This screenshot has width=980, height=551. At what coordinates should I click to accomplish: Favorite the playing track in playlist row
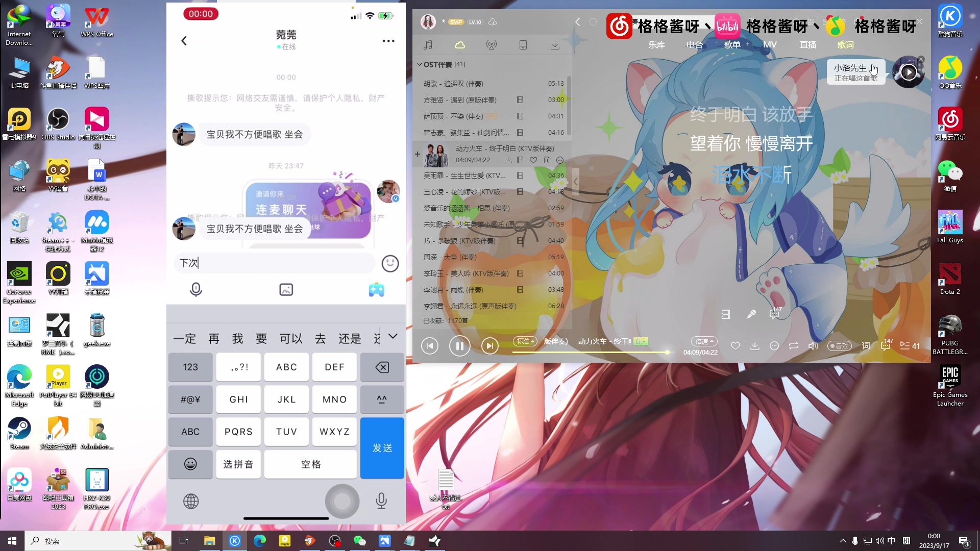533,160
